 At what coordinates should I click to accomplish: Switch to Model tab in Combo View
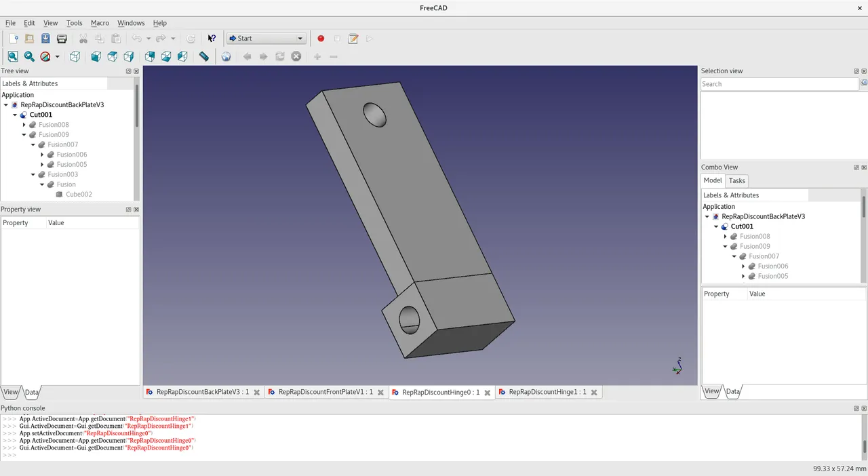(x=713, y=180)
